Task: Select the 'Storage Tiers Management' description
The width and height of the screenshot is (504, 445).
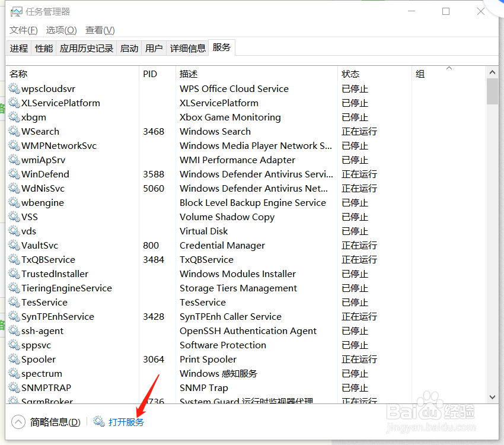Action: click(x=238, y=288)
